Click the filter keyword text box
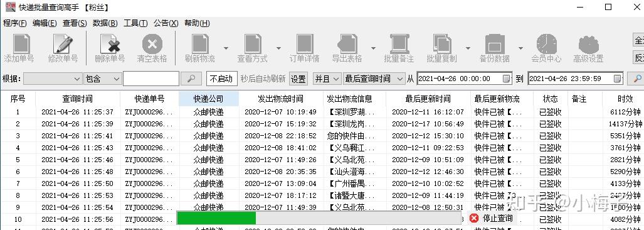Screen dimensions: 644x230 click(150, 78)
